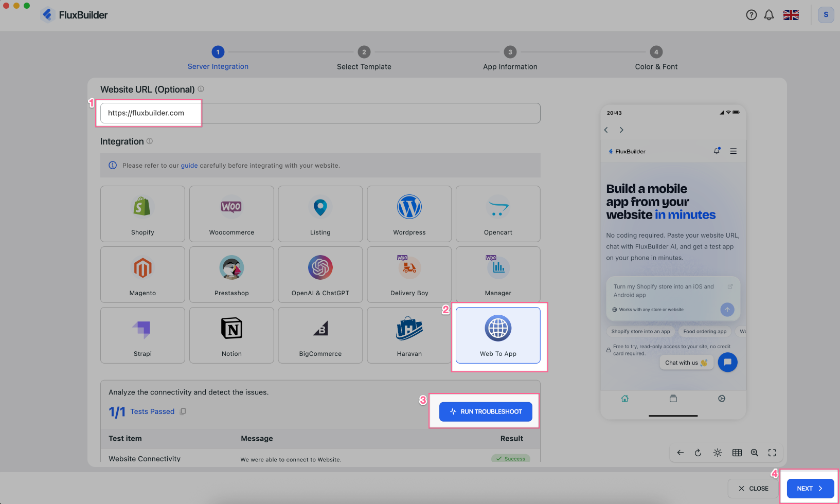Toggle the preview grid icon

pos(737,453)
